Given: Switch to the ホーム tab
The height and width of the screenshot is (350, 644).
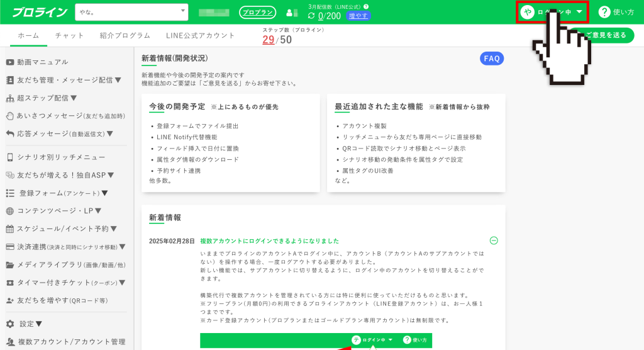Looking at the screenshot, I should tap(28, 36).
